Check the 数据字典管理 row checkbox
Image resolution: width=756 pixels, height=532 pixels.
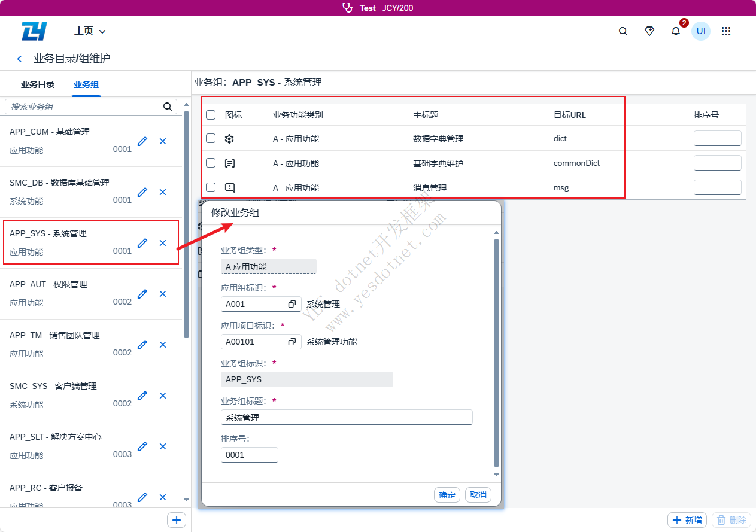pos(211,138)
